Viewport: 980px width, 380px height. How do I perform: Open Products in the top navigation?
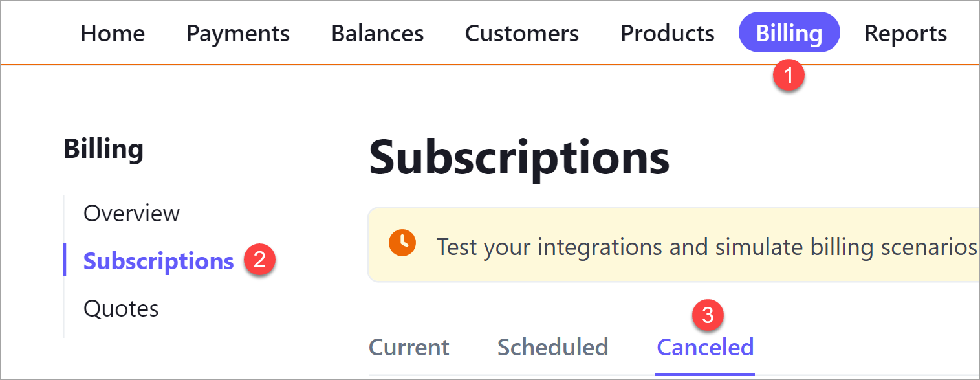coord(667,33)
